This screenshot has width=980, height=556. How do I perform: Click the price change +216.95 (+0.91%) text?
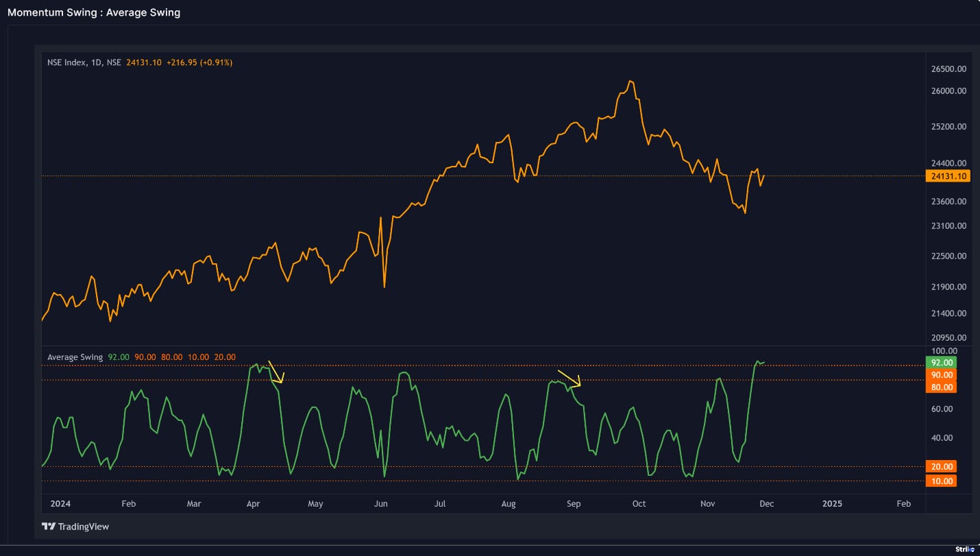pos(199,62)
